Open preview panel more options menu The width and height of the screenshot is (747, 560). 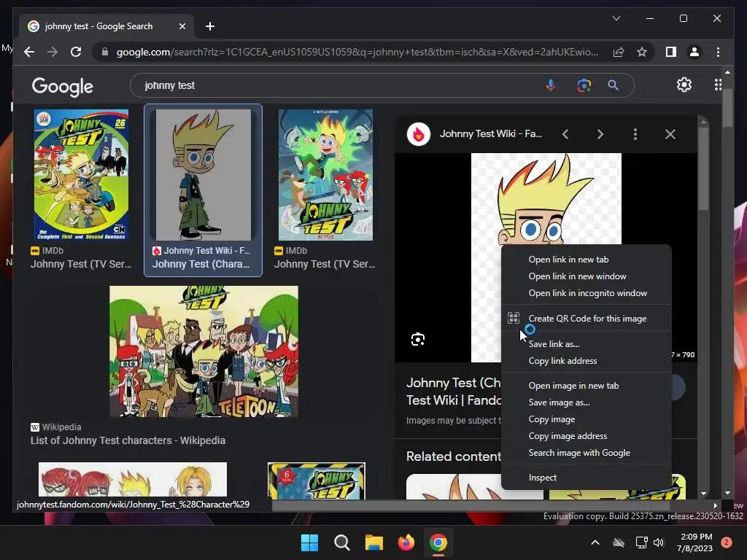pyautogui.click(x=635, y=134)
